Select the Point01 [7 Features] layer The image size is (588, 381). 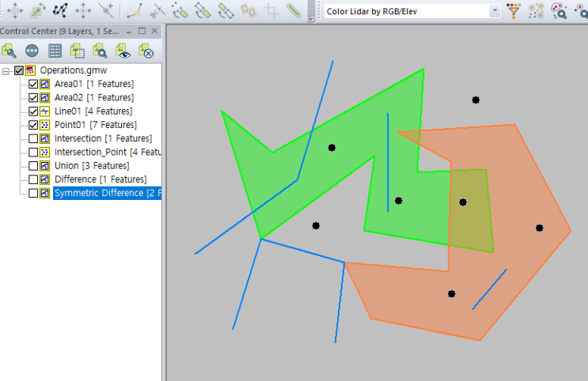pos(96,125)
